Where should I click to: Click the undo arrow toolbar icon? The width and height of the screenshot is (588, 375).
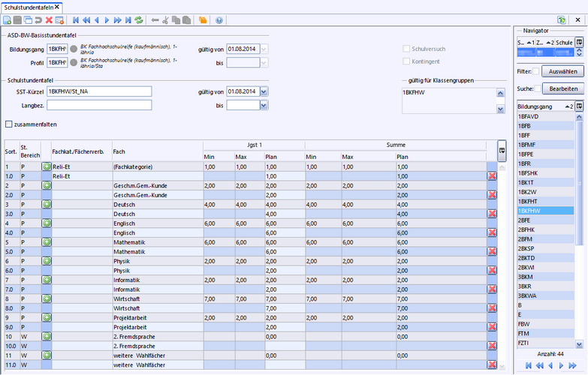point(38,19)
